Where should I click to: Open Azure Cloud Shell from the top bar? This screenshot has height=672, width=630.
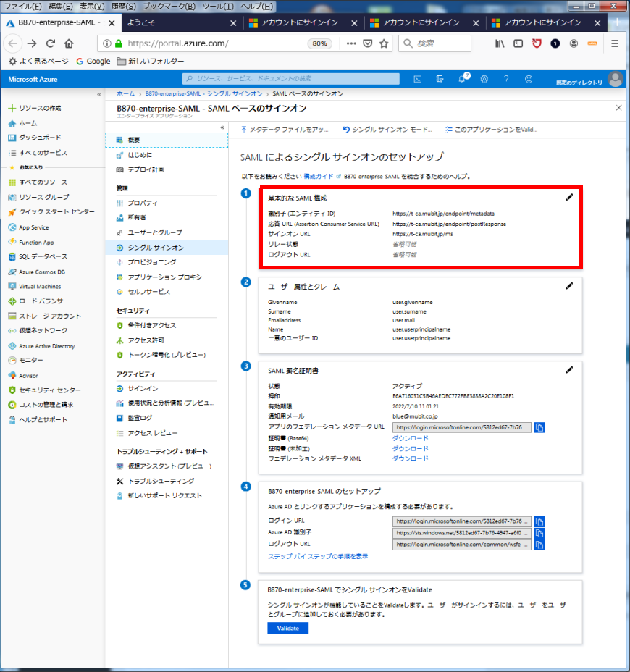[x=417, y=79]
